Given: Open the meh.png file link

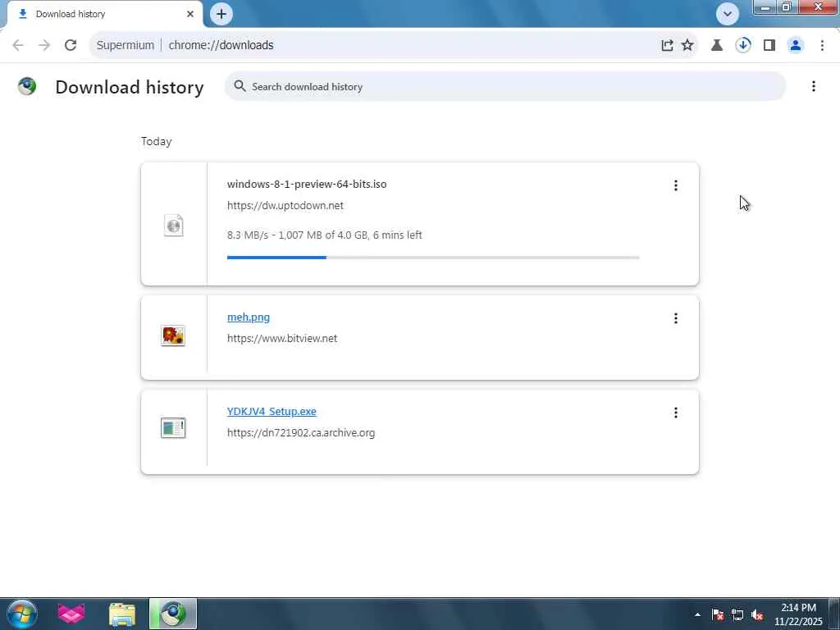Looking at the screenshot, I should coord(249,317).
